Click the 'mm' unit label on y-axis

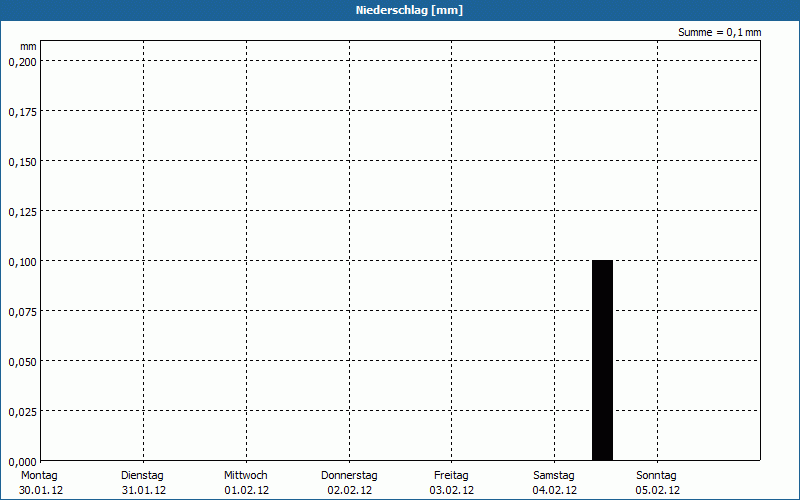(28, 46)
